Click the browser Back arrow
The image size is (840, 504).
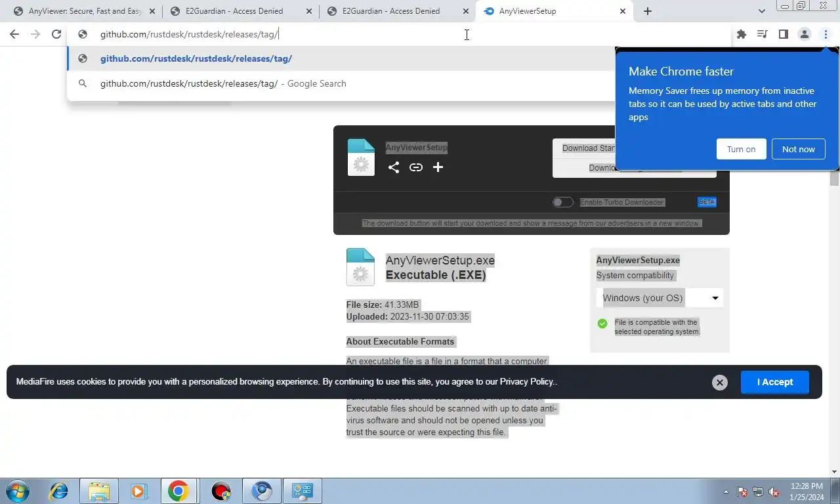click(x=14, y=34)
